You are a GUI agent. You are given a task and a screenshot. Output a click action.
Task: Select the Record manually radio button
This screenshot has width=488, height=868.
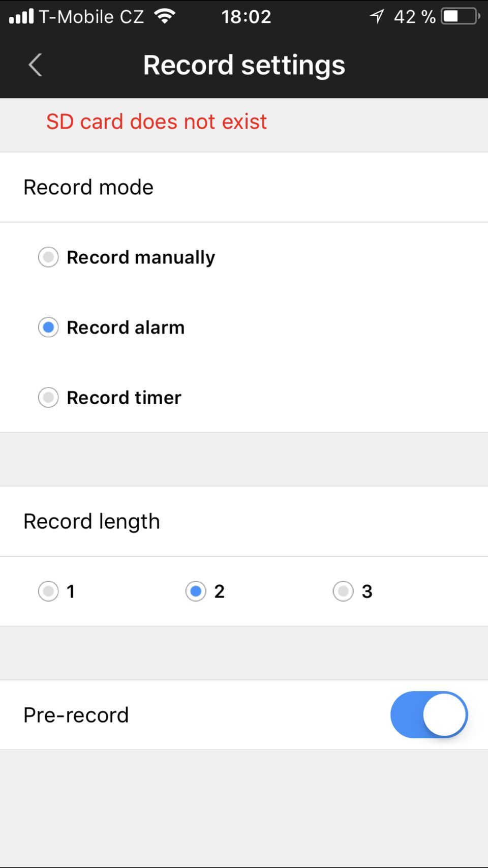[x=48, y=257]
